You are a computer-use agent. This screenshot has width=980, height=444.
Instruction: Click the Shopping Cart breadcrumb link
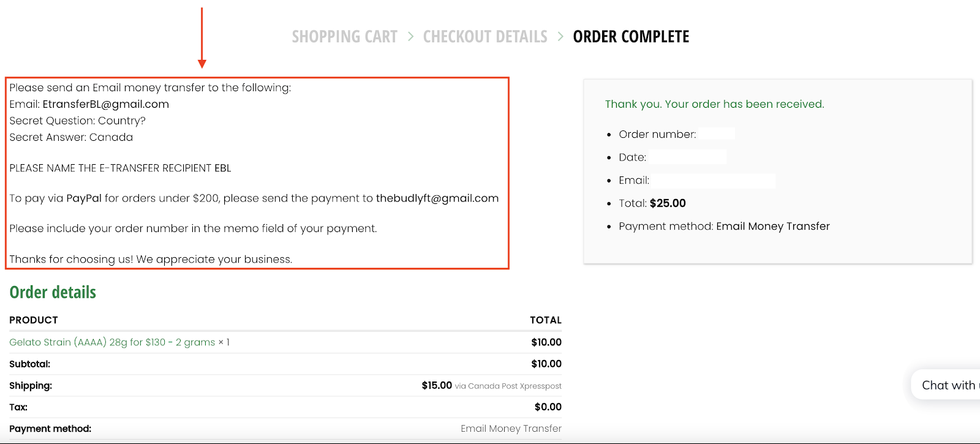coord(344,37)
